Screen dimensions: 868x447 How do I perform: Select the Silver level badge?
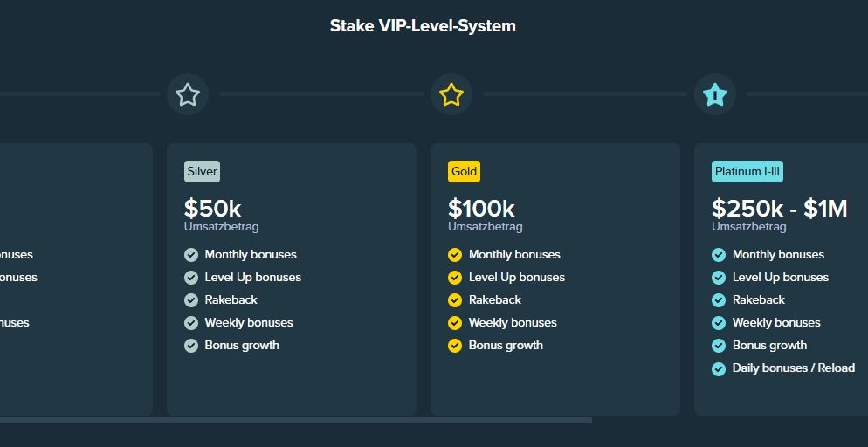point(202,171)
